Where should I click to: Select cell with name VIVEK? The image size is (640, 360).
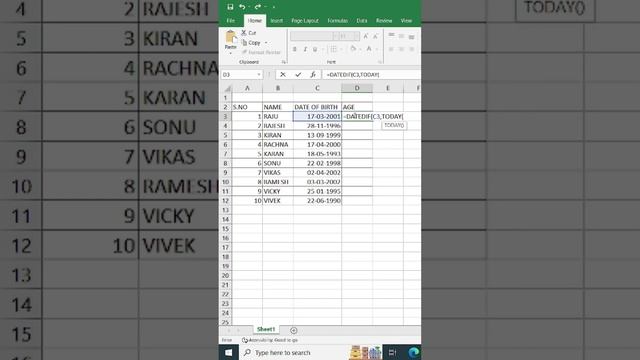click(x=278, y=201)
